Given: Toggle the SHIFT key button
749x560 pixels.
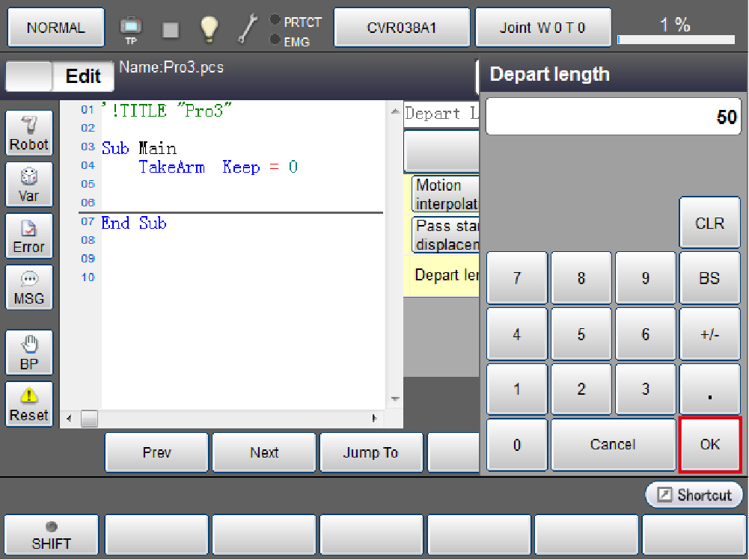Looking at the screenshot, I should click(52, 536).
